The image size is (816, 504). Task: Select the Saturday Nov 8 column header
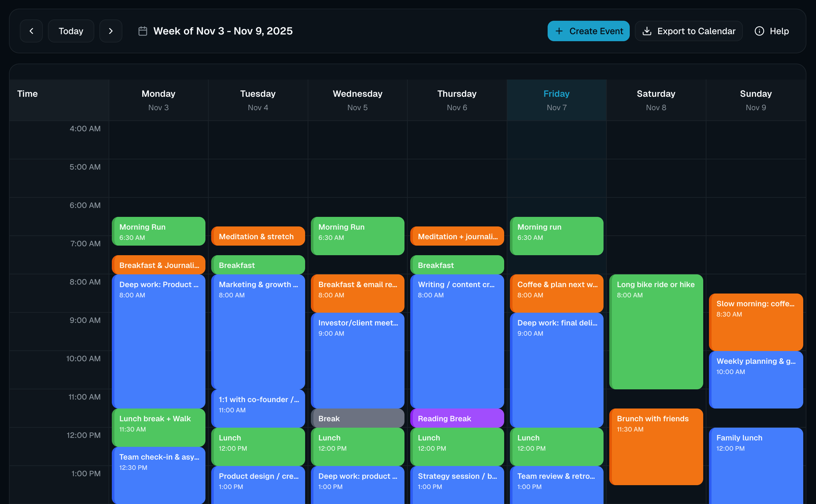[656, 100]
